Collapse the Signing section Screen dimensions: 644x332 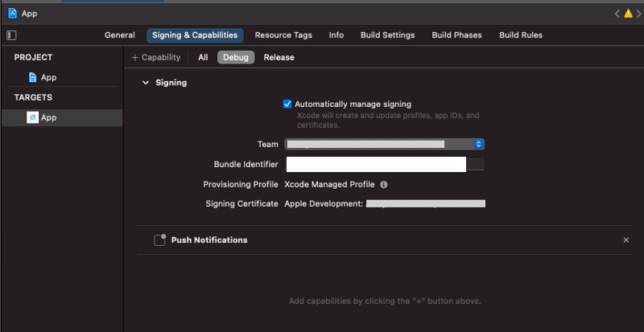click(x=146, y=83)
